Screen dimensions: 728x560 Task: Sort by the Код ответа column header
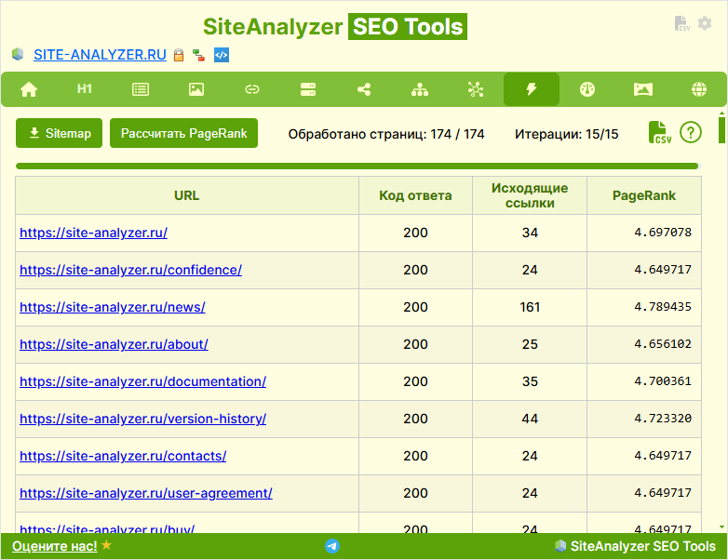coord(415,195)
